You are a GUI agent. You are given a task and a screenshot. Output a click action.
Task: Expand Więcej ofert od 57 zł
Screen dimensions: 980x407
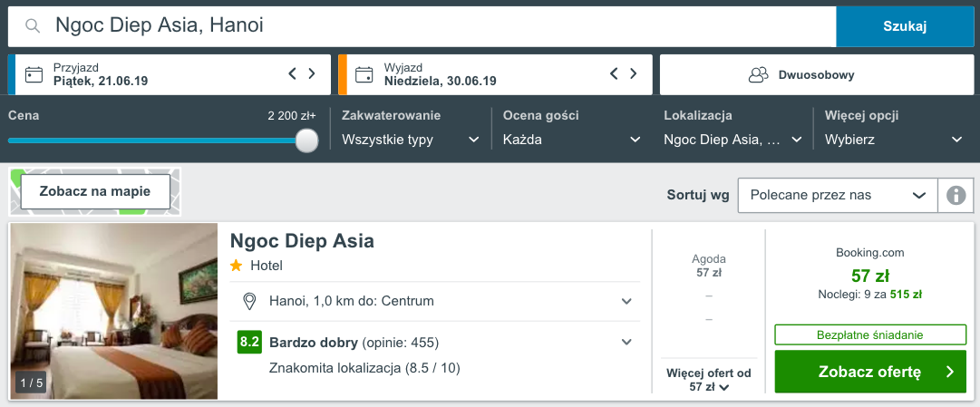[x=709, y=380]
